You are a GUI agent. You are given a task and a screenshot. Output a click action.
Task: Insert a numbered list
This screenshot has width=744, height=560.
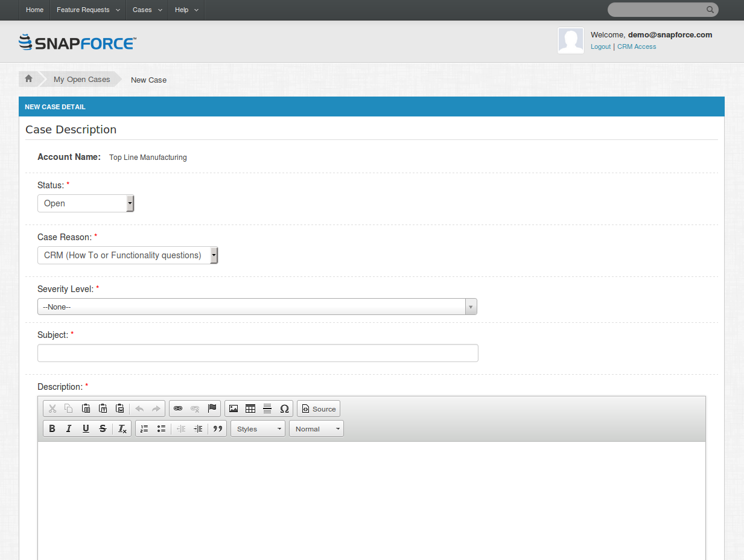pos(144,429)
